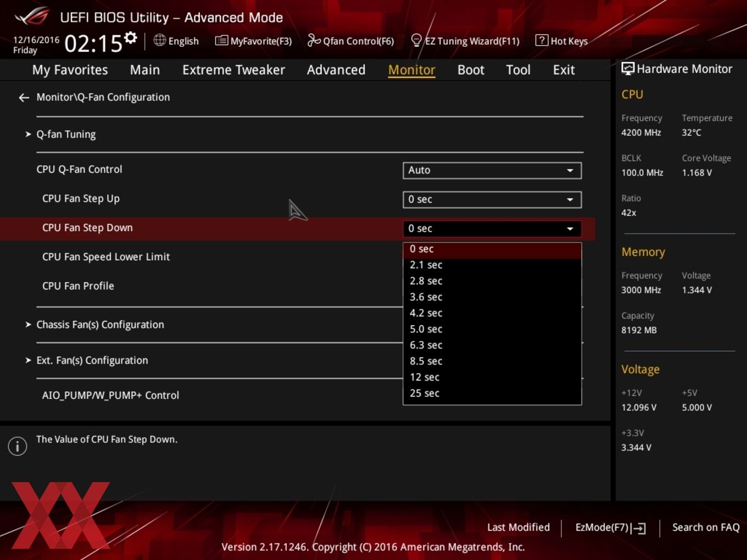The image size is (747, 560).
Task: Select the CPU Fan Step Down label
Action: coord(87,228)
